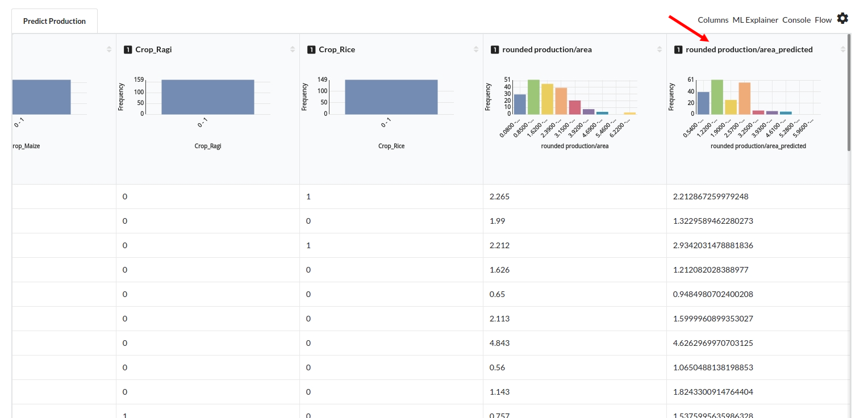This screenshot has width=868, height=418.
Task: Open the Flow view
Action: 823,20
